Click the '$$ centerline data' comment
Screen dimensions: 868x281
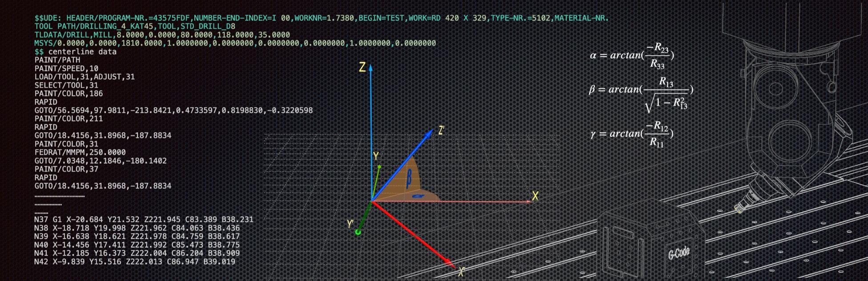click(76, 51)
